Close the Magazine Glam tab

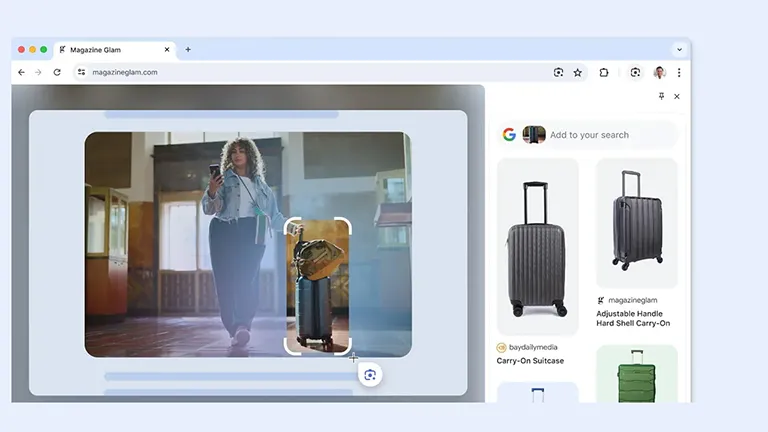tap(167, 49)
